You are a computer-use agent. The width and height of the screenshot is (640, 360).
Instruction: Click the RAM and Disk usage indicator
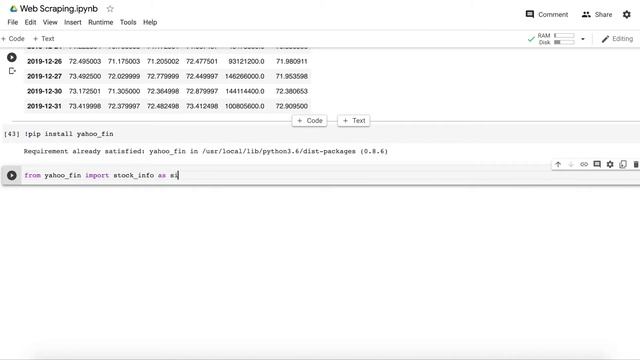pos(556,39)
